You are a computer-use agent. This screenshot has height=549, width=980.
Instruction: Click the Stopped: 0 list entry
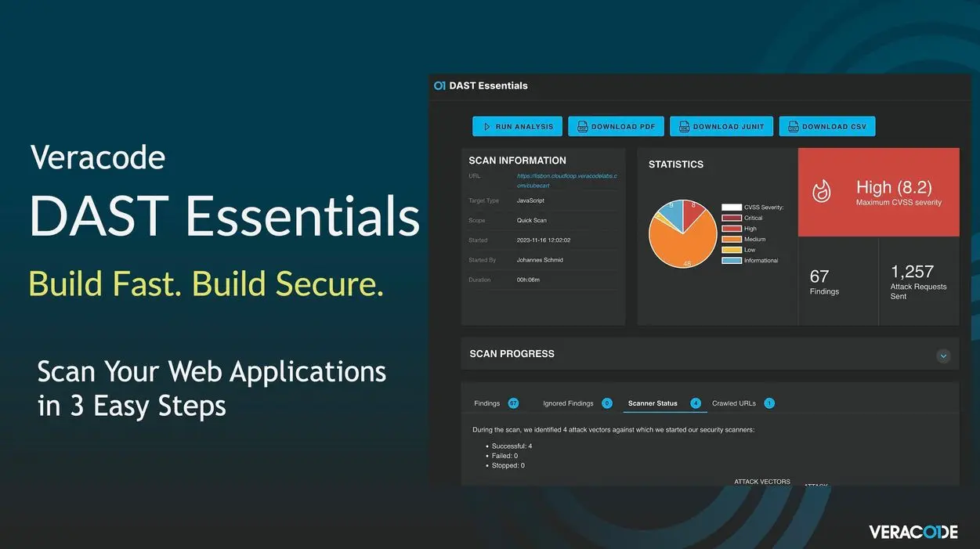[x=508, y=465]
